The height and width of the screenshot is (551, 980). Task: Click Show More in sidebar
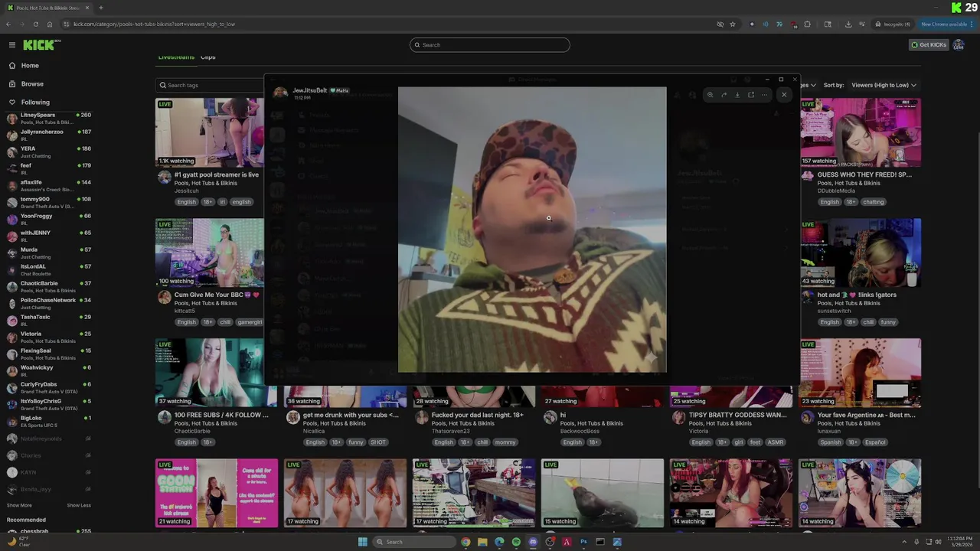tap(19, 505)
